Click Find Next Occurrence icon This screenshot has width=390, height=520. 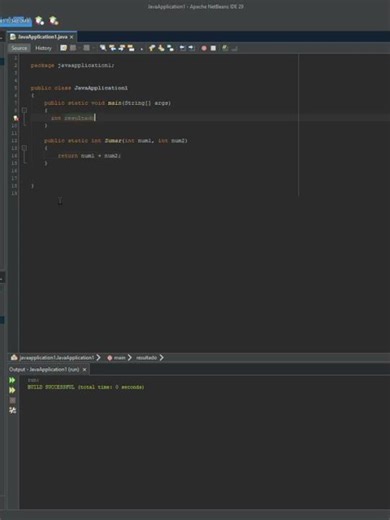click(122, 48)
